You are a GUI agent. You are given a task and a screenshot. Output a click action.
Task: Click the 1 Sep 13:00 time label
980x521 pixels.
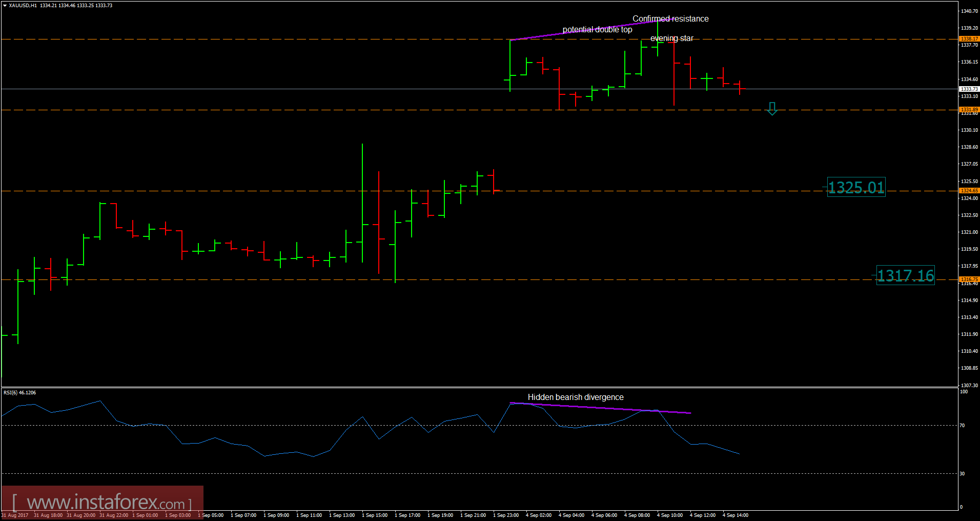[x=342, y=515]
